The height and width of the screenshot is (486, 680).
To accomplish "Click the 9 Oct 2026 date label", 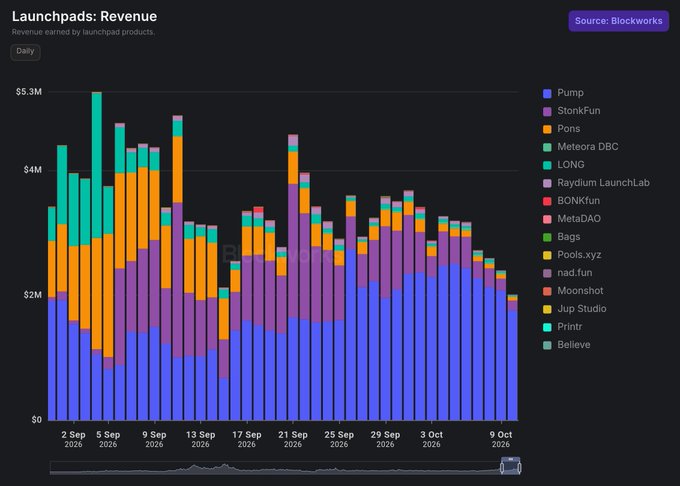I will tap(501, 439).
